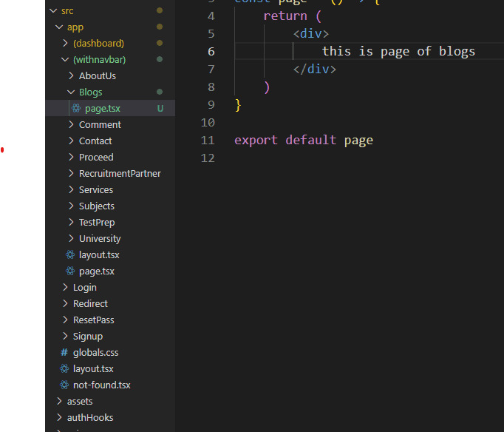Expand the authHooks folder chevron
This screenshot has width=504, height=432.
pyautogui.click(x=59, y=417)
